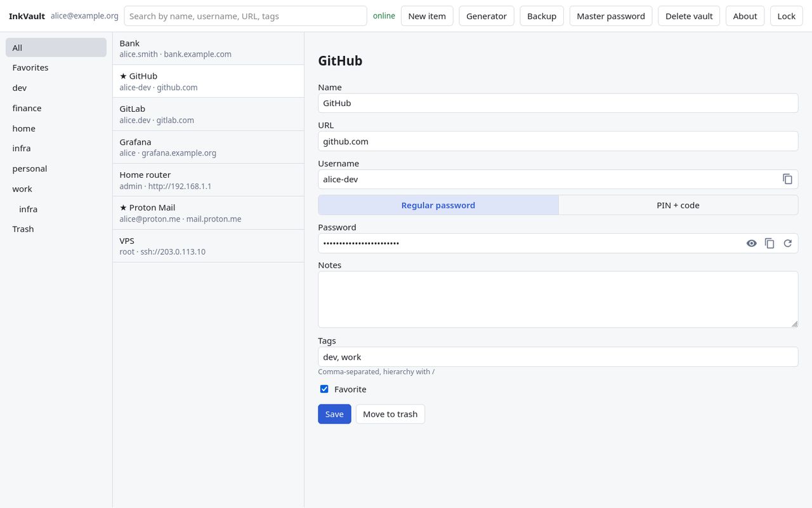The height and width of the screenshot is (508, 812).
Task: Filter by the home tag
Action: click(x=56, y=128)
